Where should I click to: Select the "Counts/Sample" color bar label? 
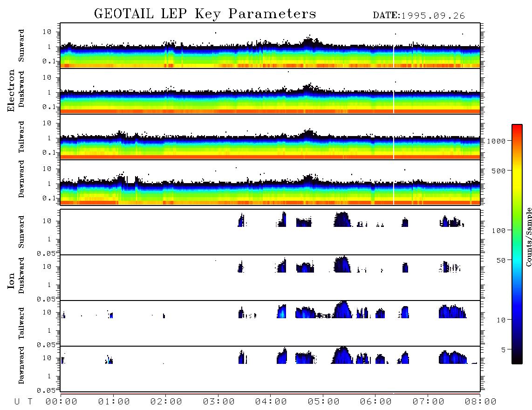pyautogui.click(x=528, y=237)
